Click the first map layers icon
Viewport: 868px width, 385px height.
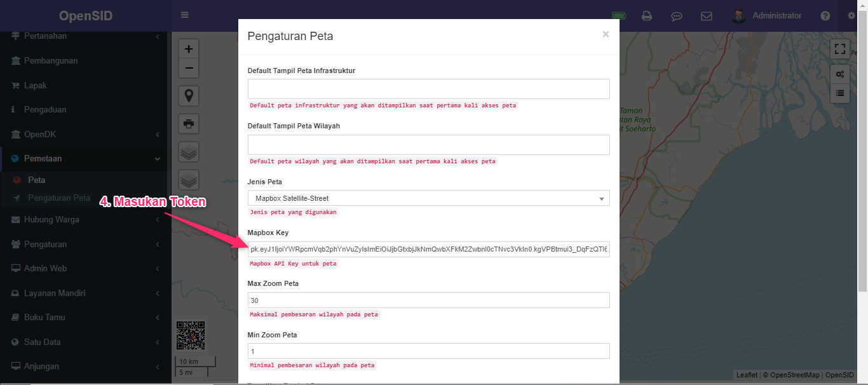click(189, 151)
